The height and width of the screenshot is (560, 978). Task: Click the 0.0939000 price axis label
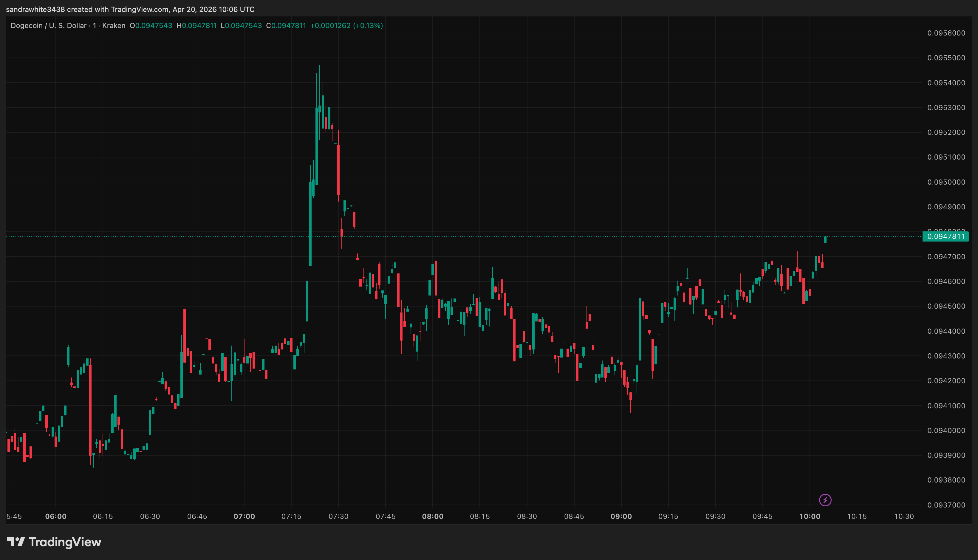pos(946,455)
